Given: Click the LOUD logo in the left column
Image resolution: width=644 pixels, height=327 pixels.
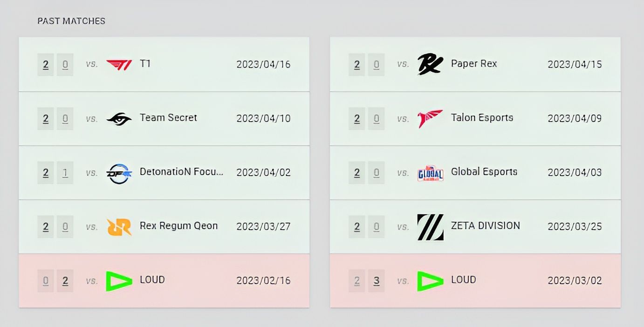Looking at the screenshot, I should point(119,280).
